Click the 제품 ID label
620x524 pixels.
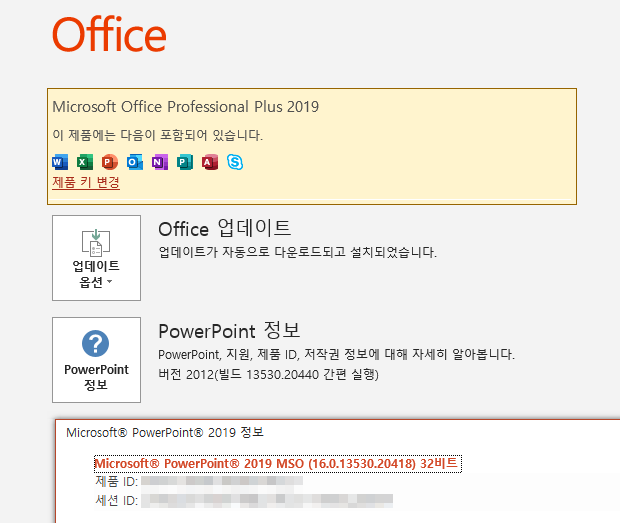pos(117,481)
